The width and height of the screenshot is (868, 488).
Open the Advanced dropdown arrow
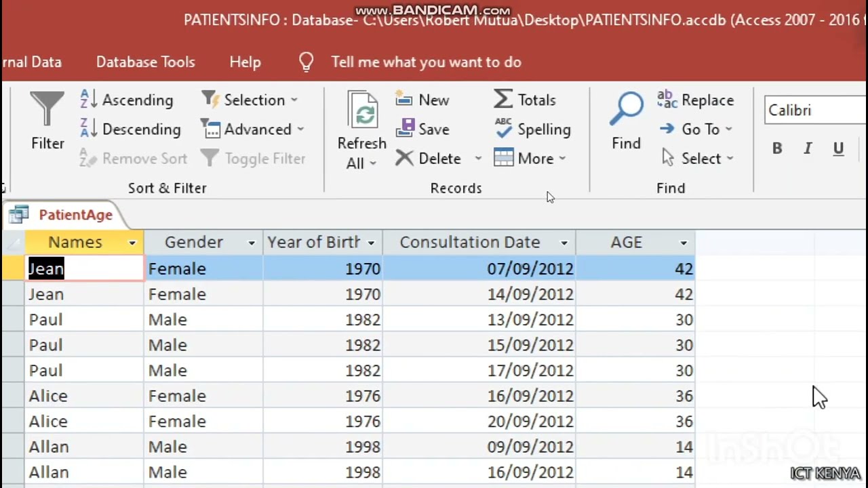[300, 129]
